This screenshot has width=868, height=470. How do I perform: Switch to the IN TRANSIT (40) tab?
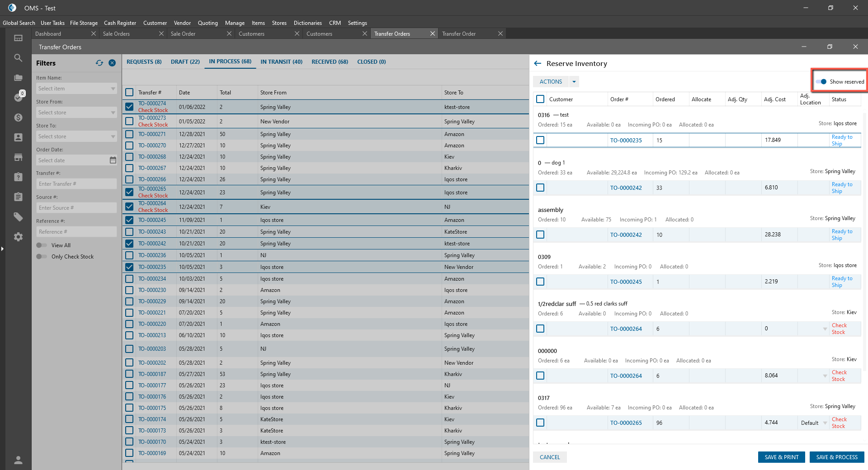coord(281,62)
